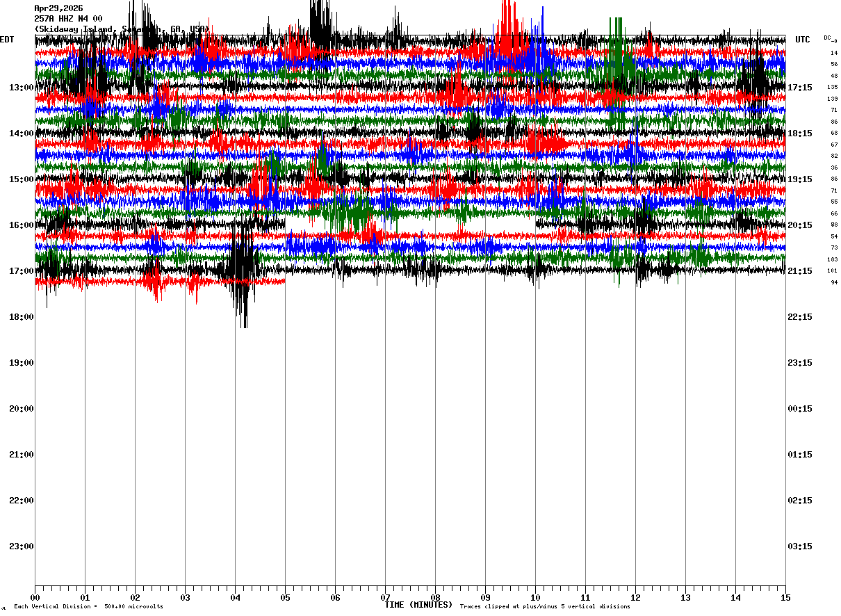Click the '03:15' UTC time label

click(800, 546)
